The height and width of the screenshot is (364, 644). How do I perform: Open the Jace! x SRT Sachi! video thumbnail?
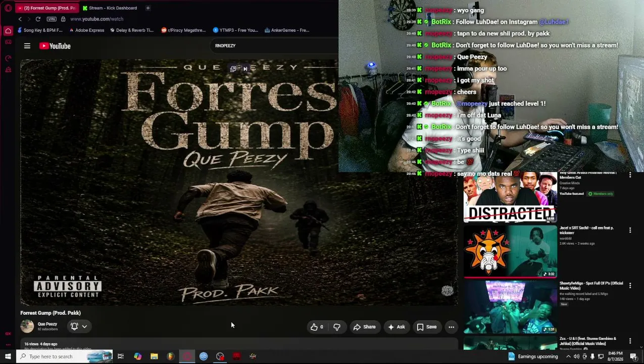point(510,251)
